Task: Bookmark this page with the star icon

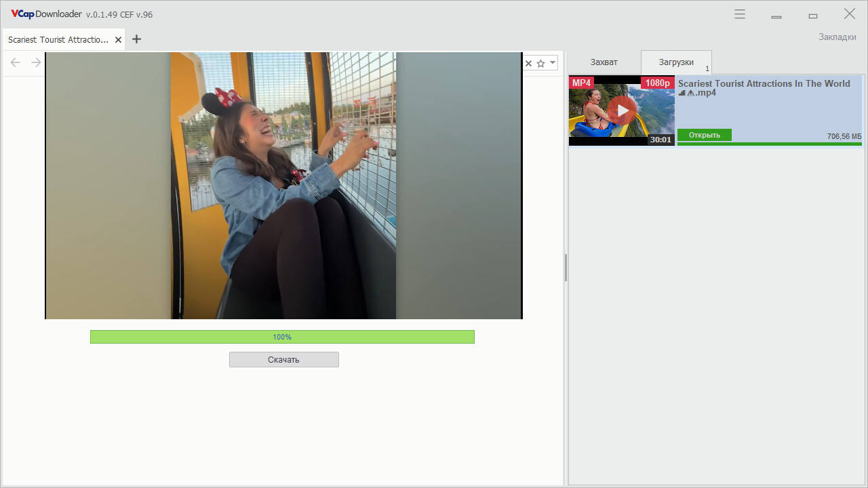Action: pos(540,63)
